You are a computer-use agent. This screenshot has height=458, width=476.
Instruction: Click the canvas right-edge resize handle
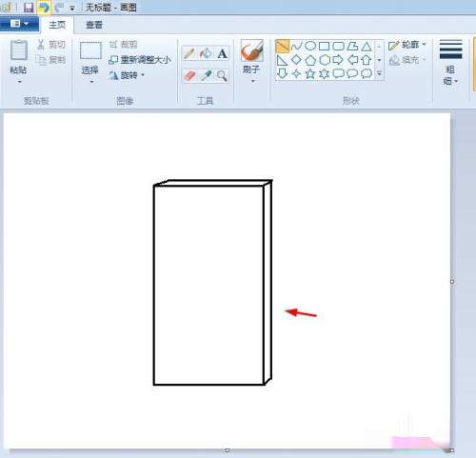pyautogui.click(x=452, y=282)
